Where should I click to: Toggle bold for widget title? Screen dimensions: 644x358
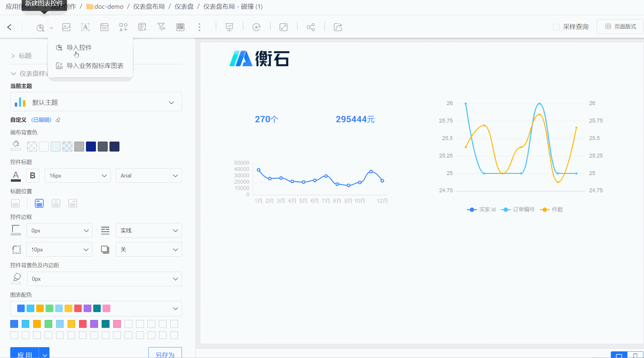coord(33,175)
